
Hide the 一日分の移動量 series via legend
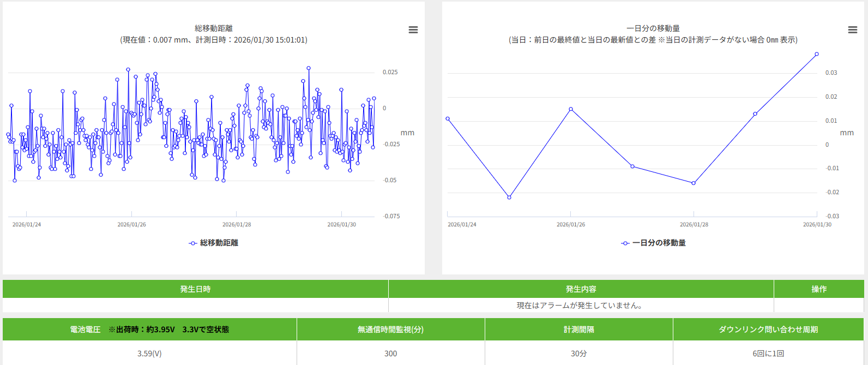click(653, 243)
